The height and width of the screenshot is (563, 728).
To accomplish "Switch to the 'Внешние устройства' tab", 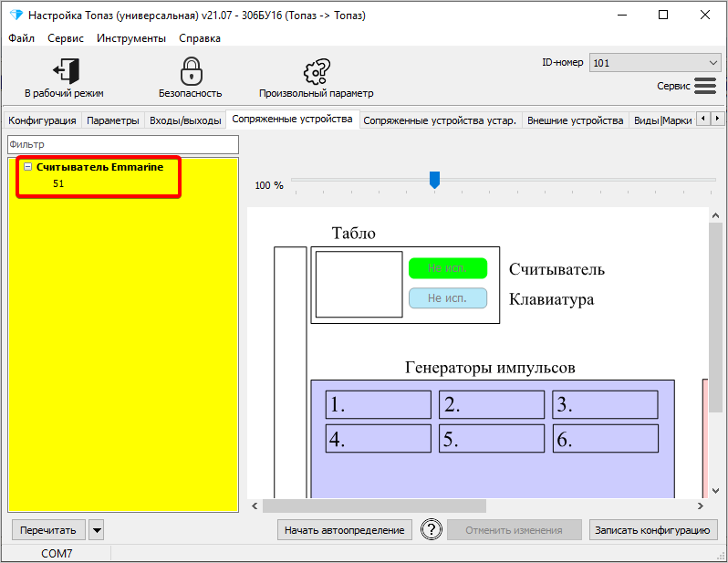I will pos(576,120).
